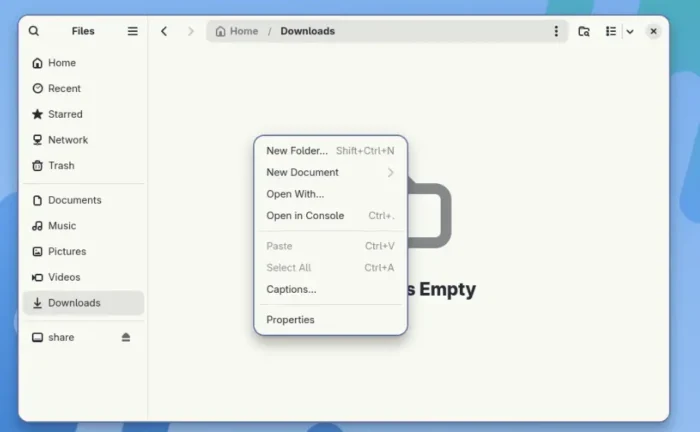This screenshot has height=432, width=700.
Task: Click the Starred star icon
Action: pyautogui.click(x=38, y=114)
